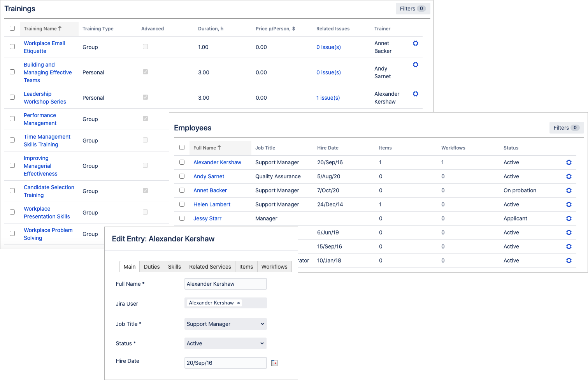Switch to the Skills tab
This screenshot has height=380, width=588.
point(174,267)
